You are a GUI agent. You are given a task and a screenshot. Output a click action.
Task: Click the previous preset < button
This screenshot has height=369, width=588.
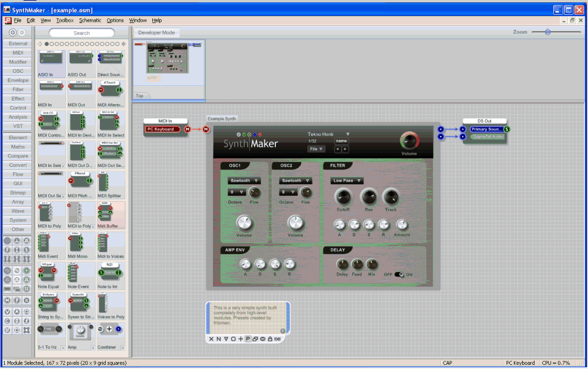[x=338, y=149]
